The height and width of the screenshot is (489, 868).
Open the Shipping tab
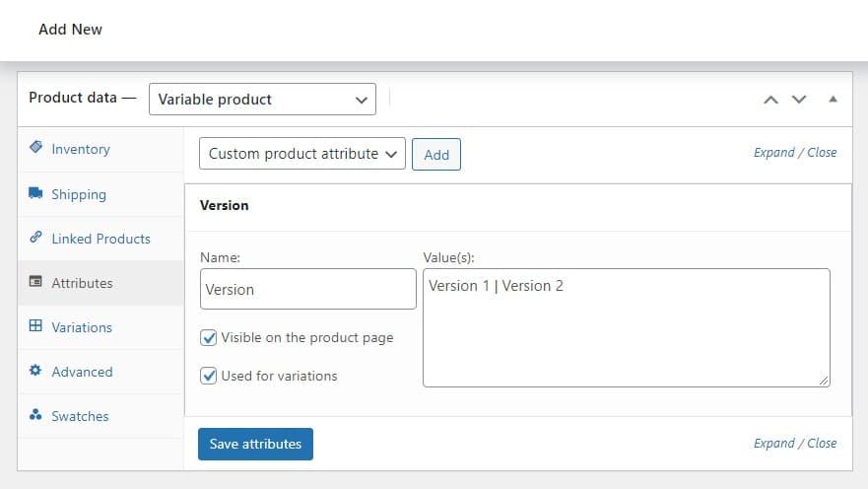100,194
